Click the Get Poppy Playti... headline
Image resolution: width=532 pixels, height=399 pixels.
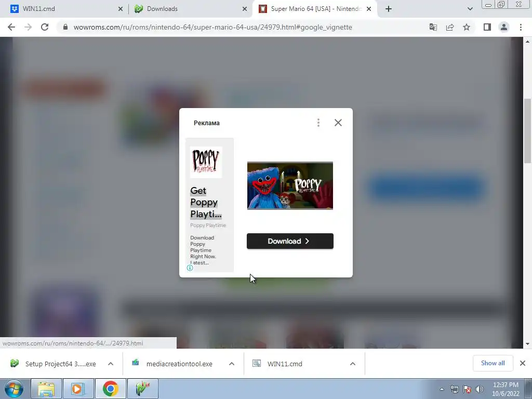206,202
